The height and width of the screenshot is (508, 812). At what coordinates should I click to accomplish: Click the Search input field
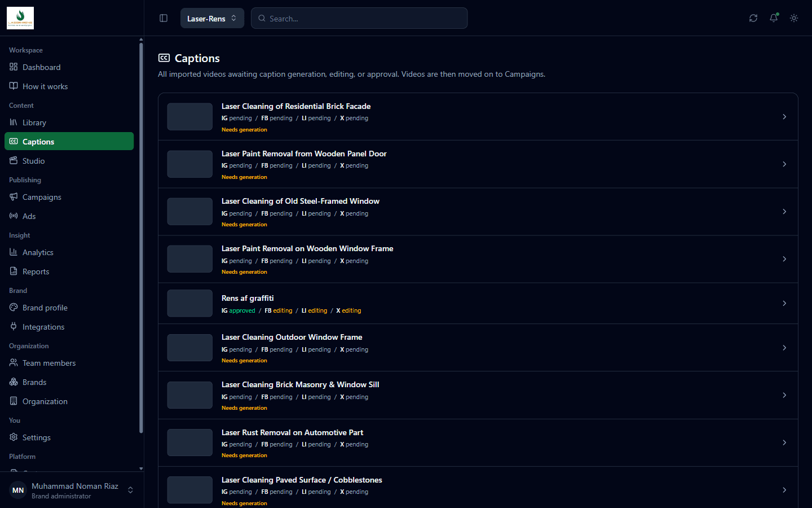pos(359,18)
